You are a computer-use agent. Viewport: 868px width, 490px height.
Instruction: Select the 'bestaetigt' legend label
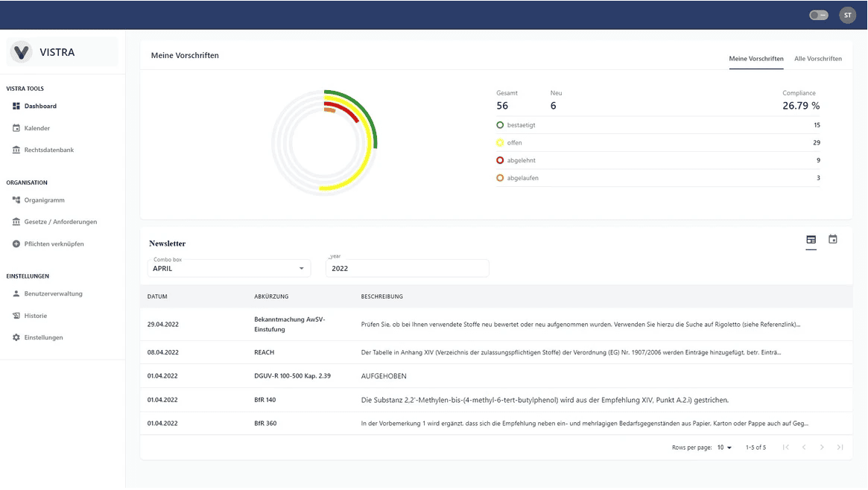[x=521, y=125]
